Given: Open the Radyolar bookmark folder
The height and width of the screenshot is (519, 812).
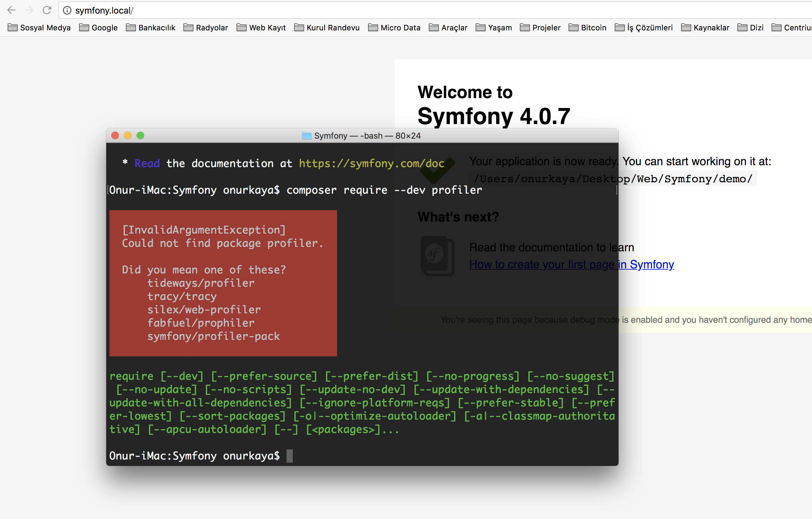Looking at the screenshot, I should 206,28.
